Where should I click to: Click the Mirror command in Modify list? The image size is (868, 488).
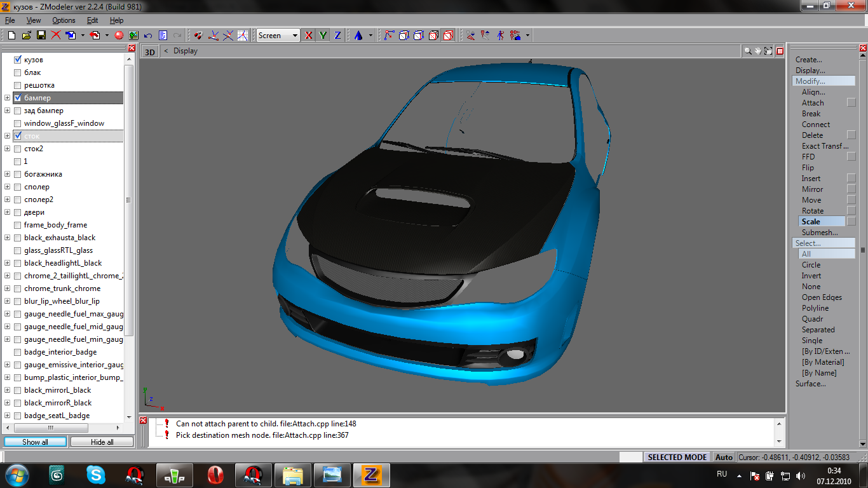coord(812,189)
